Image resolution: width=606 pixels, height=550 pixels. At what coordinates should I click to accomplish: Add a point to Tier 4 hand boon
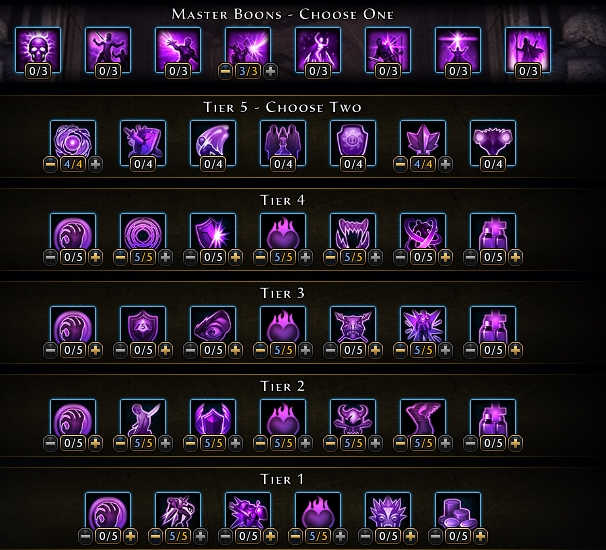coord(96,257)
